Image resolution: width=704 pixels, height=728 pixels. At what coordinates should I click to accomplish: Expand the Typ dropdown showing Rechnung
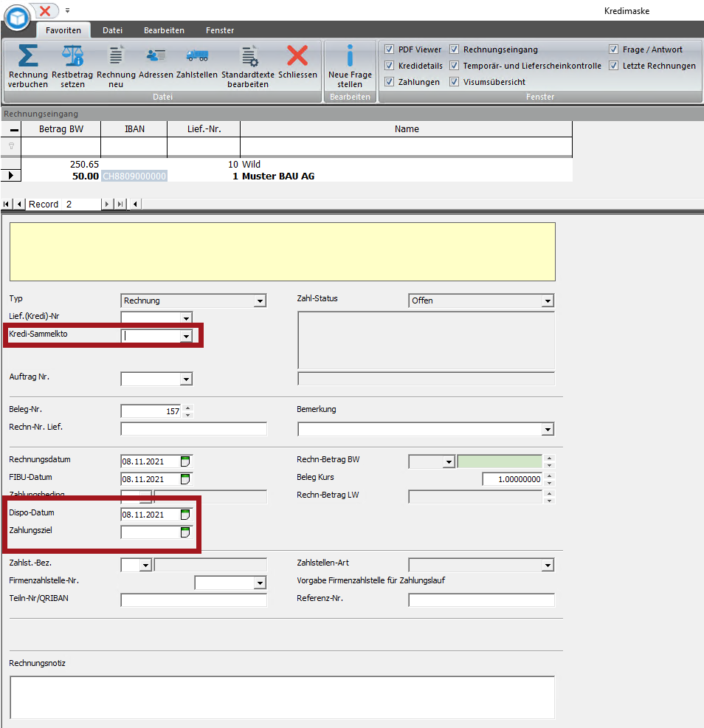pos(260,301)
